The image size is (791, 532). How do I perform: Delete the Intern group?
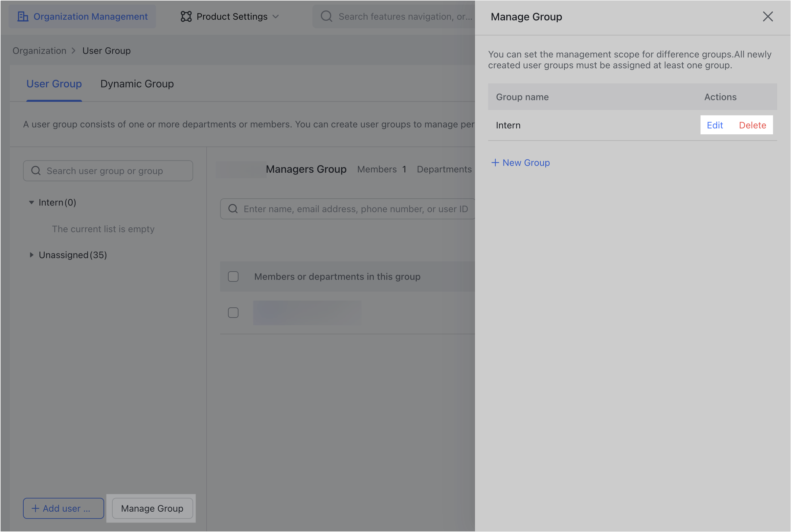coord(753,125)
